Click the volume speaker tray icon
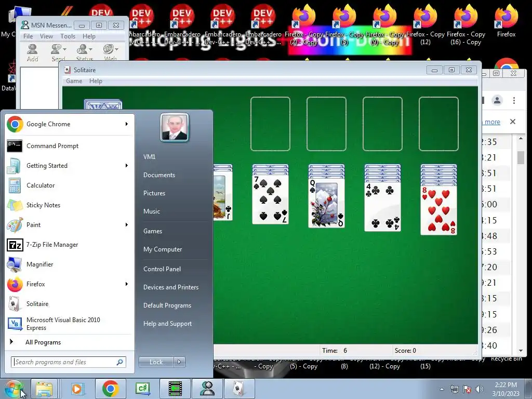Screen dimensions: 532x399 click(480, 389)
